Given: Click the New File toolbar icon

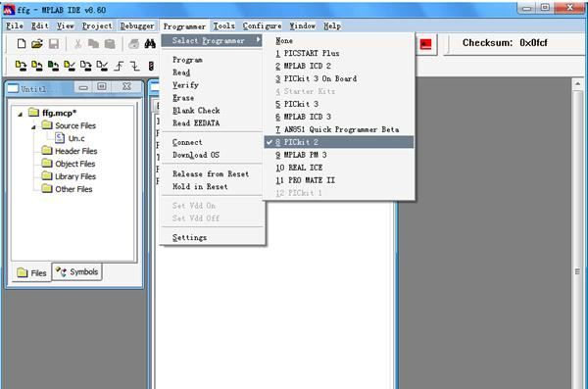Looking at the screenshot, I should pyautogui.click(x=22, y=44).
